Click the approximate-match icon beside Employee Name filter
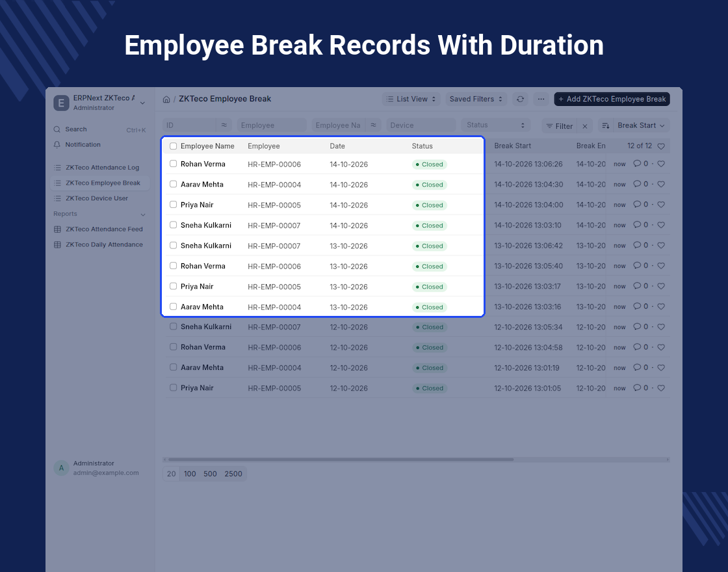 click(373, 125)
